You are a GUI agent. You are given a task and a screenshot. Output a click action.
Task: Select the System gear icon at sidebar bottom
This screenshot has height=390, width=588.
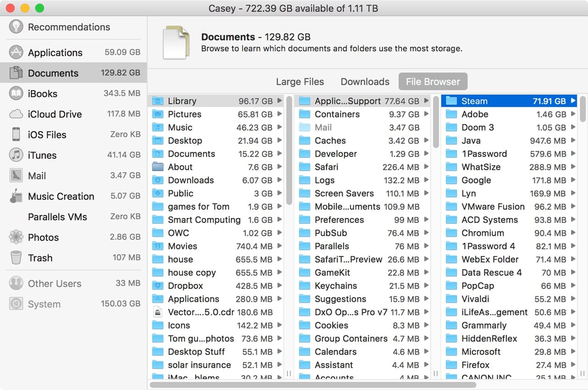click(16, 304)
